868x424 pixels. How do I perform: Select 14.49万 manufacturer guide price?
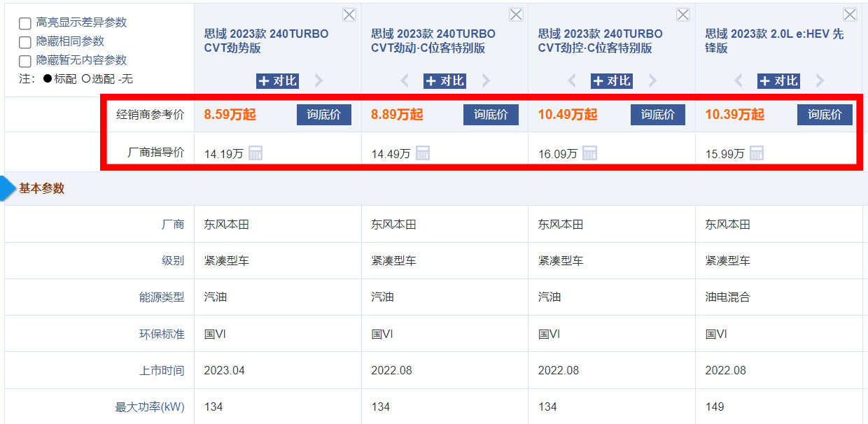pyautogui.click(x=391, y=154)
